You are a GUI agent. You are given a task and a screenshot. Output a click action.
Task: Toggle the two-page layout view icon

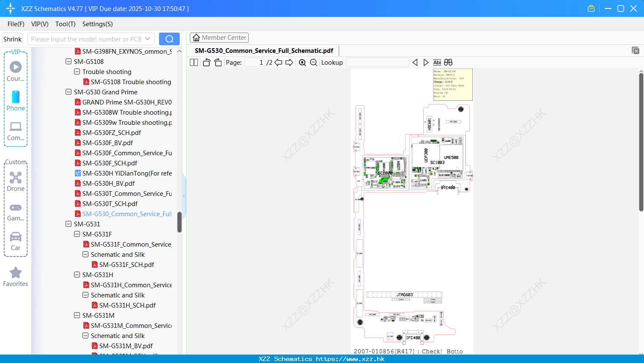(x=194, y=62)
